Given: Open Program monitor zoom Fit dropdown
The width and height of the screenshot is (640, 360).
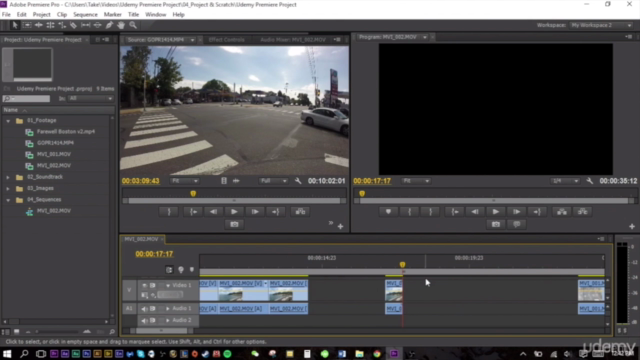Looking at the screenshot, I should [416, 181].
